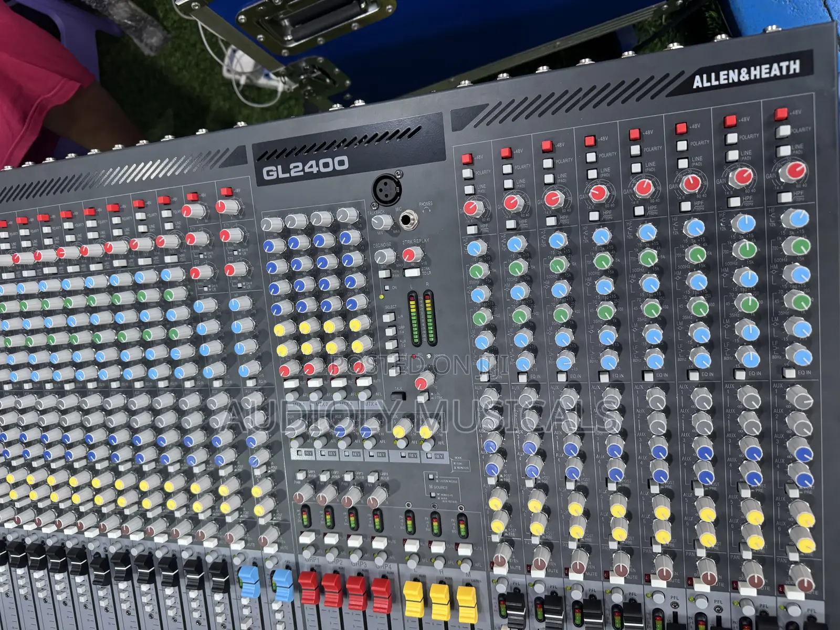Select the red monitor level knob
Viewport: 840px width, 630px height.
(424, 381)
